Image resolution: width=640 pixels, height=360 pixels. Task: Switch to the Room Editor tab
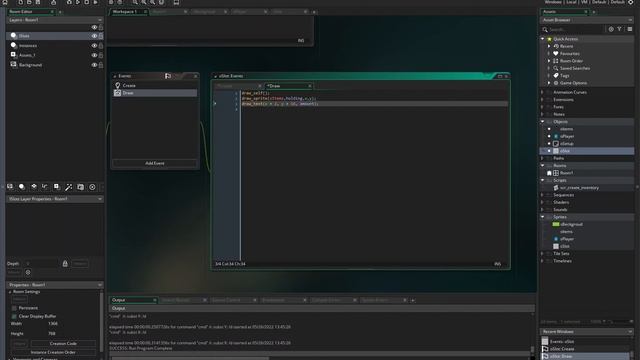[x=31, y=12]
